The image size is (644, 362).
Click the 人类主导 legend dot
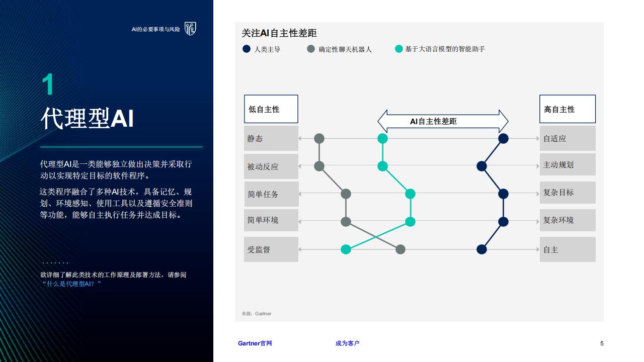coord(247,49)
